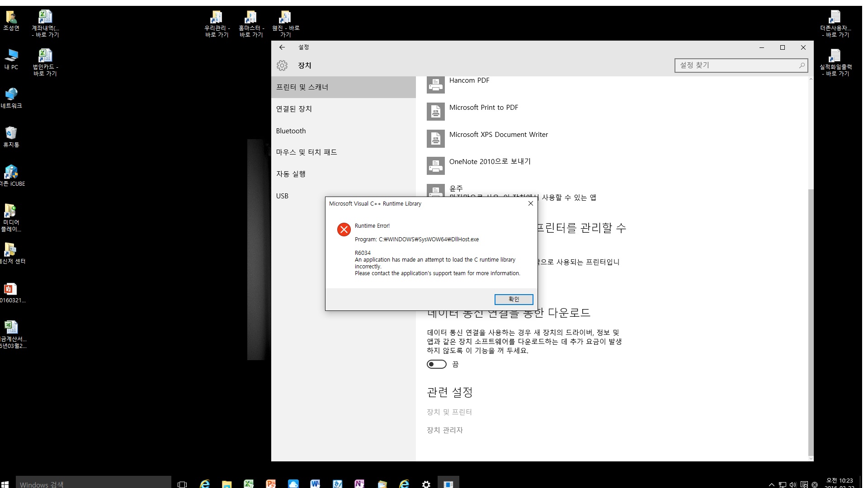Select 마우스 및 터치 패드 in sidebar
This screenshot has height=488, width=868.
(344, 152)
